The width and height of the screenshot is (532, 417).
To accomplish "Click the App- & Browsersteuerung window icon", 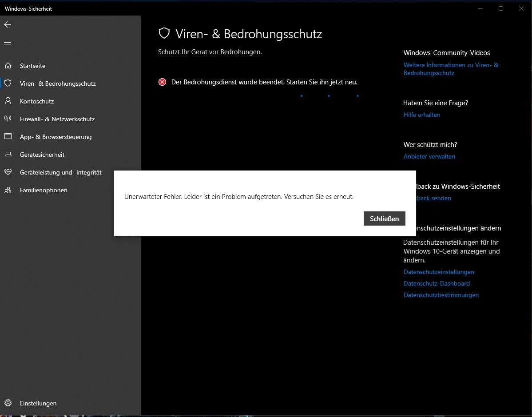I will tap(8, 136).
